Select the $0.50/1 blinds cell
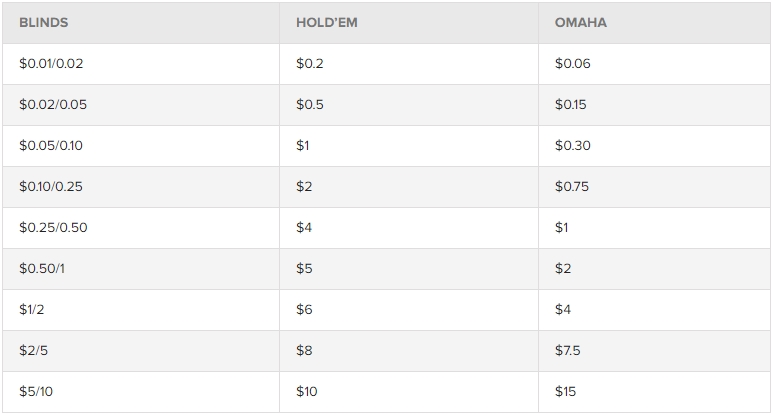The width and height of the screenshot is (772, 415). (43, 269)
